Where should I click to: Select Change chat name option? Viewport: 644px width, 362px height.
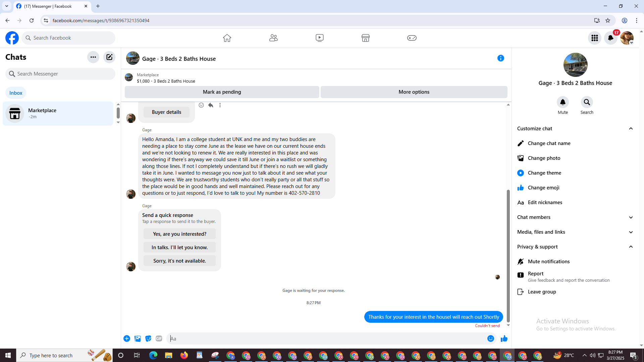point(575,143)
